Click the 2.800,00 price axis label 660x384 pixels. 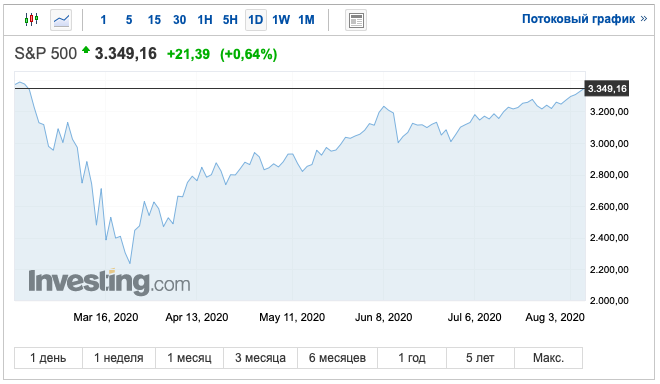(609, 175)
